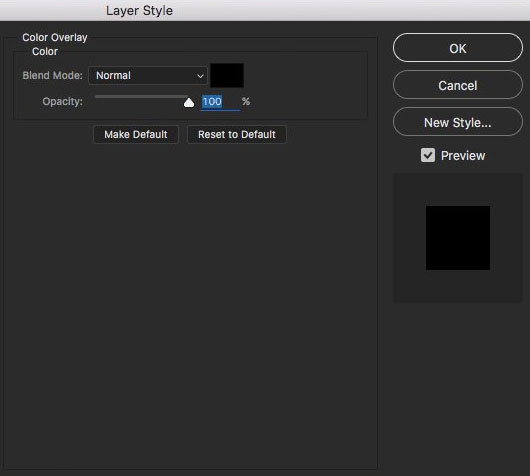Click the Reset to Default button

pyautogui.click(x=237, y=135)
